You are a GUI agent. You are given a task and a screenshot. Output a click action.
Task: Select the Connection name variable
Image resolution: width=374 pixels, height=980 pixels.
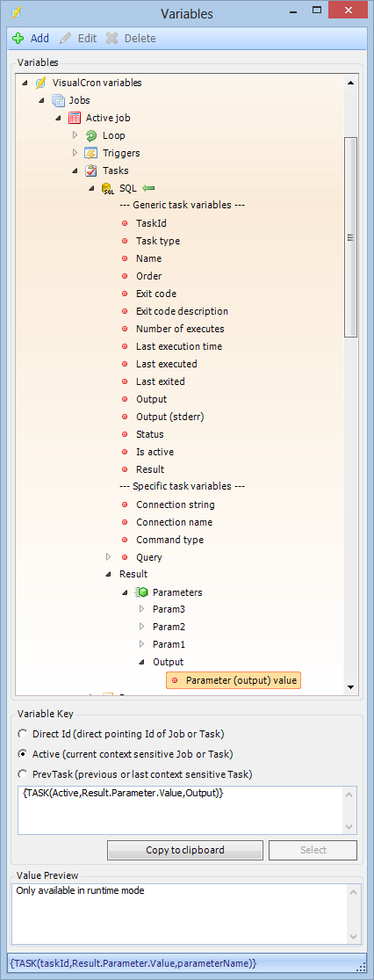pyautogui.click(x=174, y=522)
